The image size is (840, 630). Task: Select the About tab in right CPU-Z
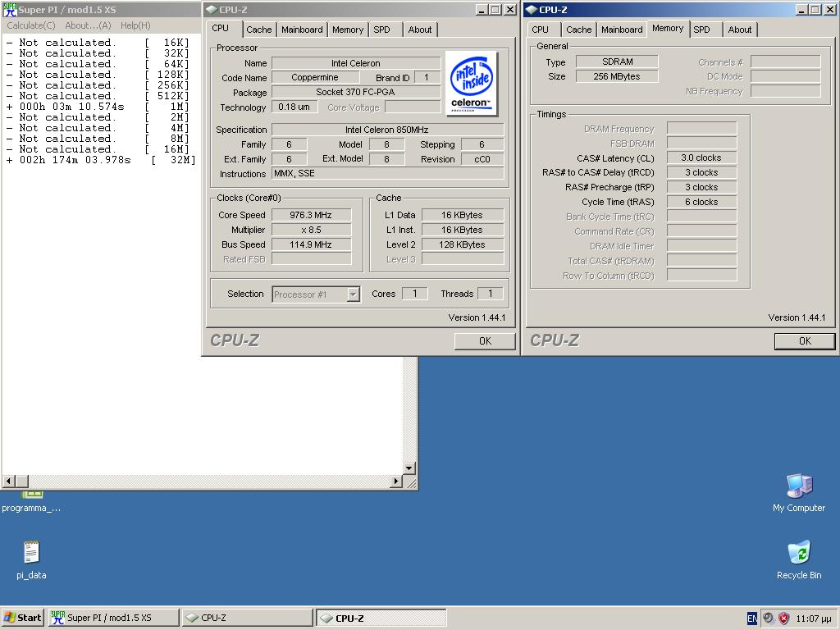[740, 30]
